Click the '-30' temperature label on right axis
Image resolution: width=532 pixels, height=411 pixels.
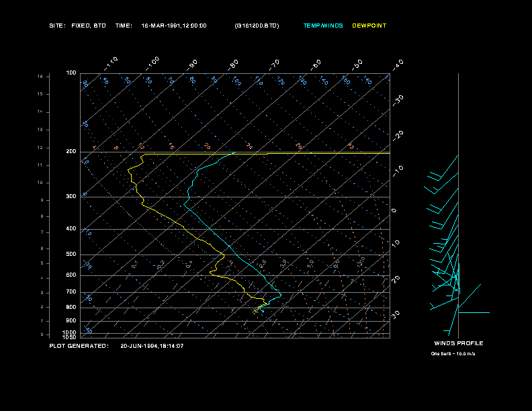(398, 100)
